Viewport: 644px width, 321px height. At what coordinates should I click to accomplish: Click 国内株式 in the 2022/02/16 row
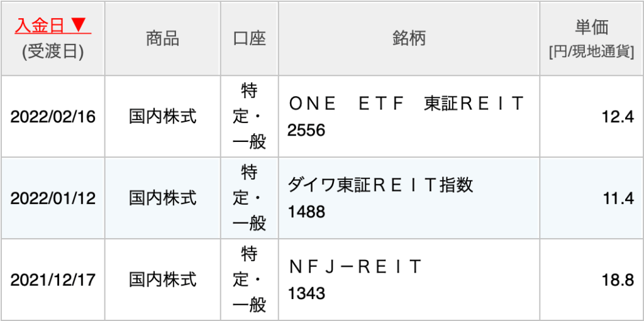point(163,117)
